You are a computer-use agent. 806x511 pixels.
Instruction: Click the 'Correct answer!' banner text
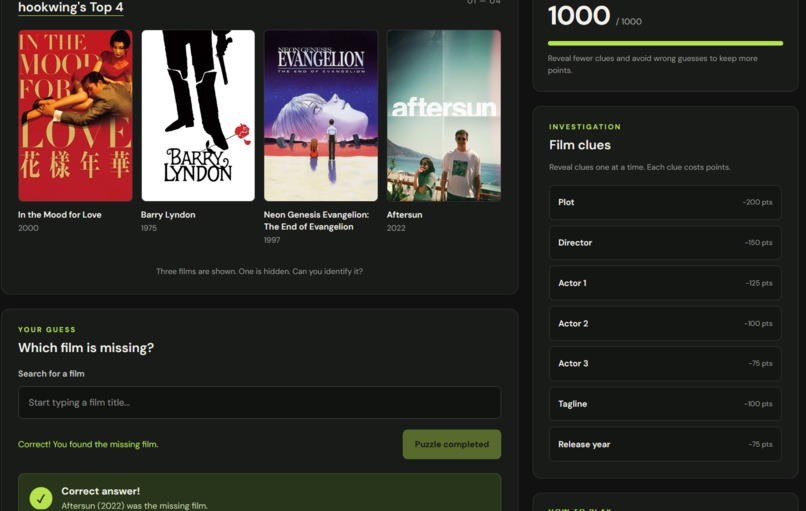tap(101, 491)
